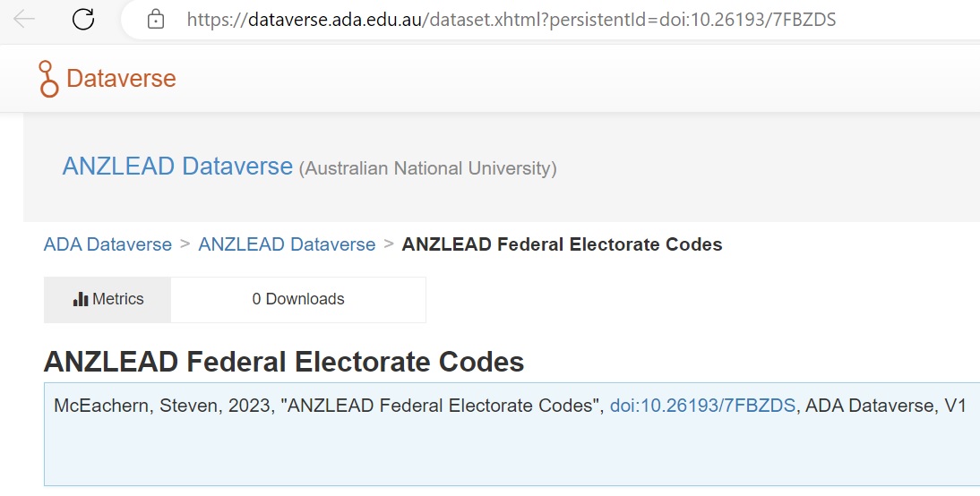Navigate to ANZLEAD Dataverse in breadcrumbs
The height and width of the screenshot is (496, 980).
(287, 244)
